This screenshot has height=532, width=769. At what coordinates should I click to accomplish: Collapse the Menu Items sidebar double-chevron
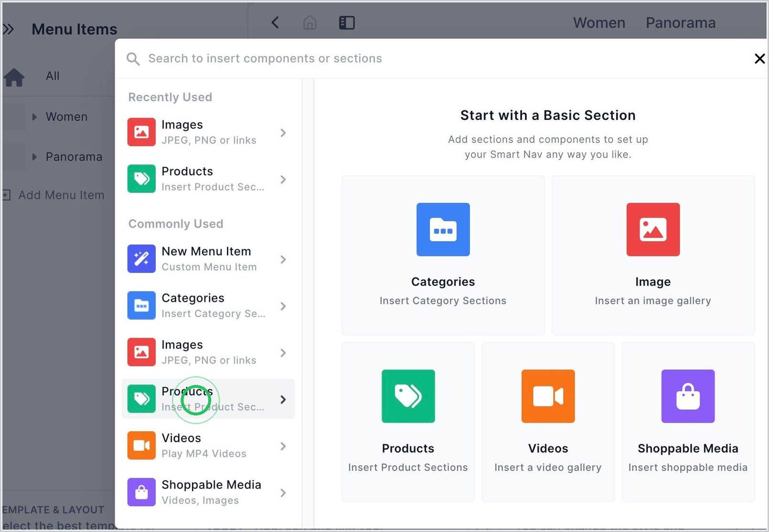click(8, 29)
